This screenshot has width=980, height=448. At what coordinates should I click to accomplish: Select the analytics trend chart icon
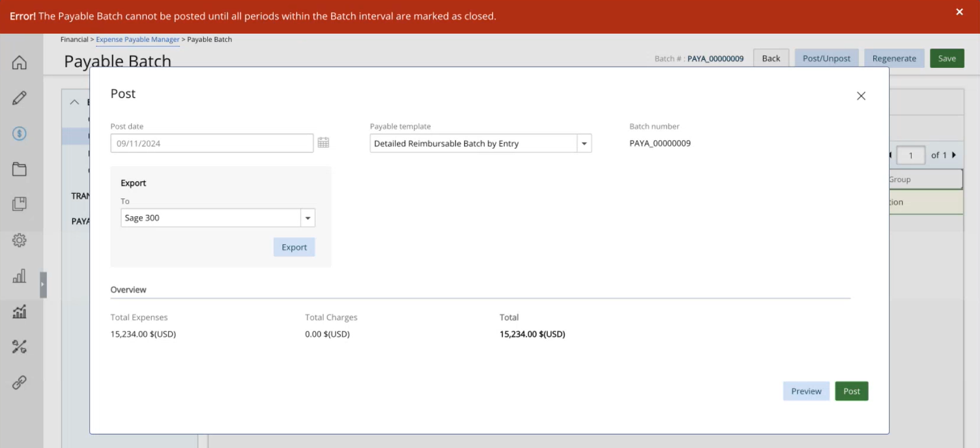(19, 311)
